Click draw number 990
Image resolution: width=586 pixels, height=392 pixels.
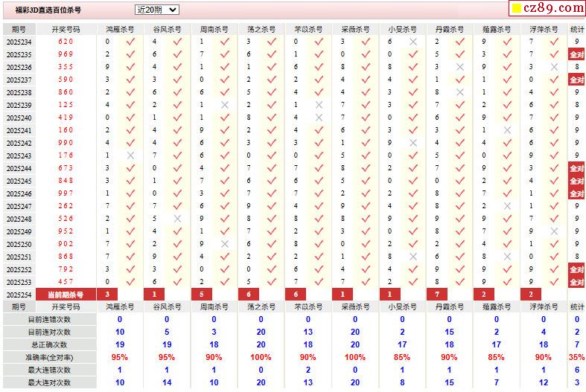[66, 143]
